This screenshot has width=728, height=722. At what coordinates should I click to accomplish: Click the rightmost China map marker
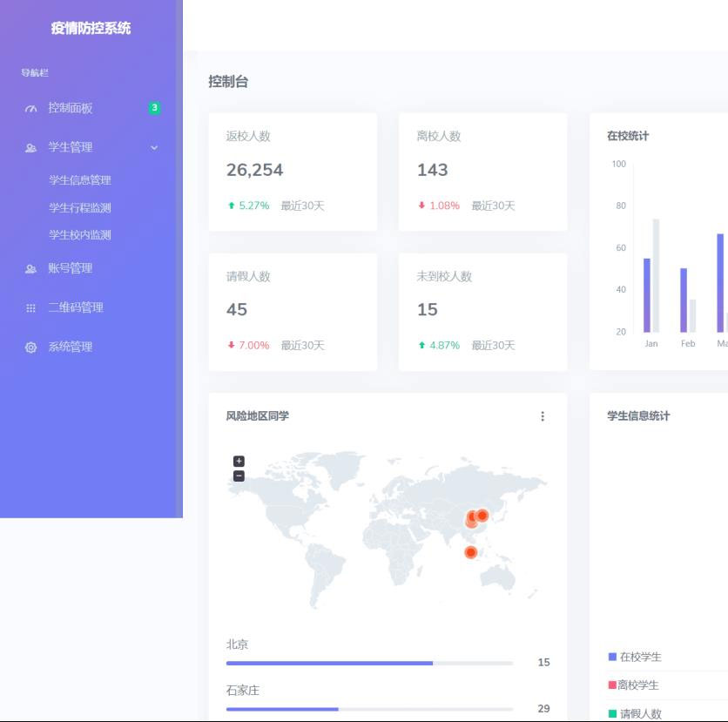pos(482,516)
